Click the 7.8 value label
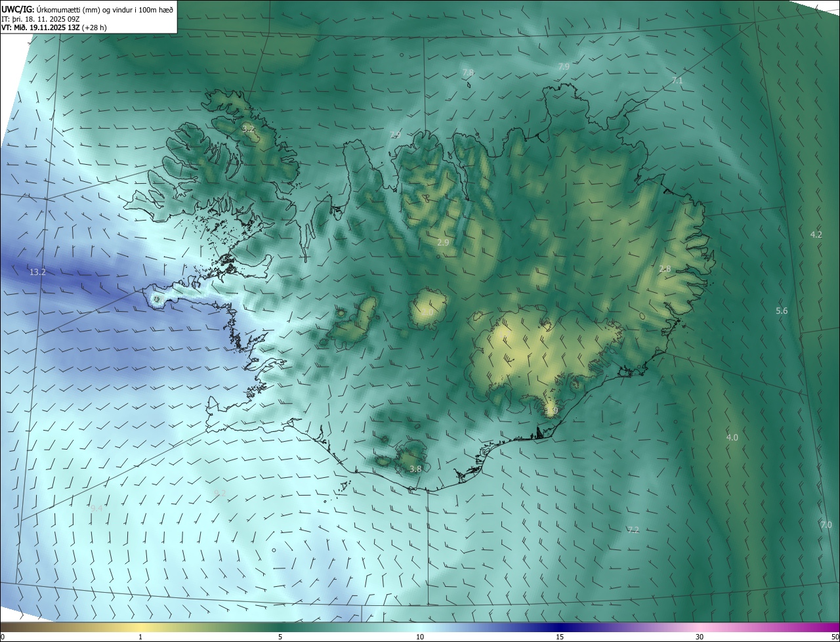840x642 pixels. click(468, 72)
